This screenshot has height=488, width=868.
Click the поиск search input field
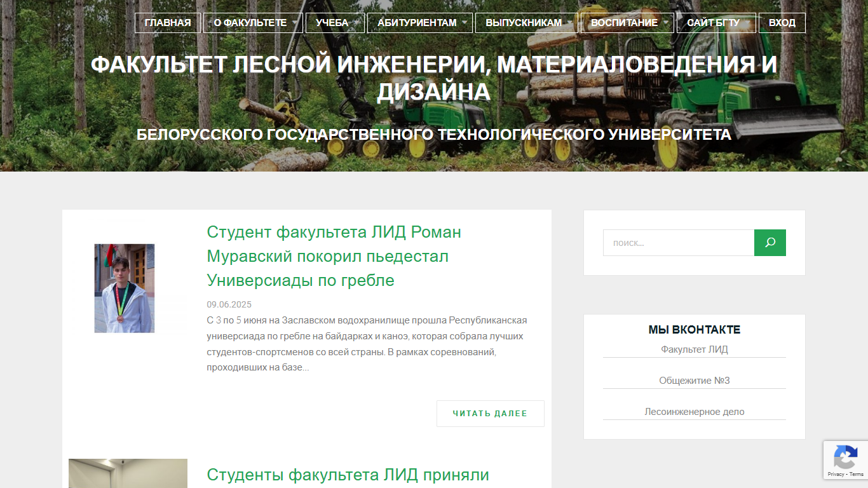coord(679,243)
